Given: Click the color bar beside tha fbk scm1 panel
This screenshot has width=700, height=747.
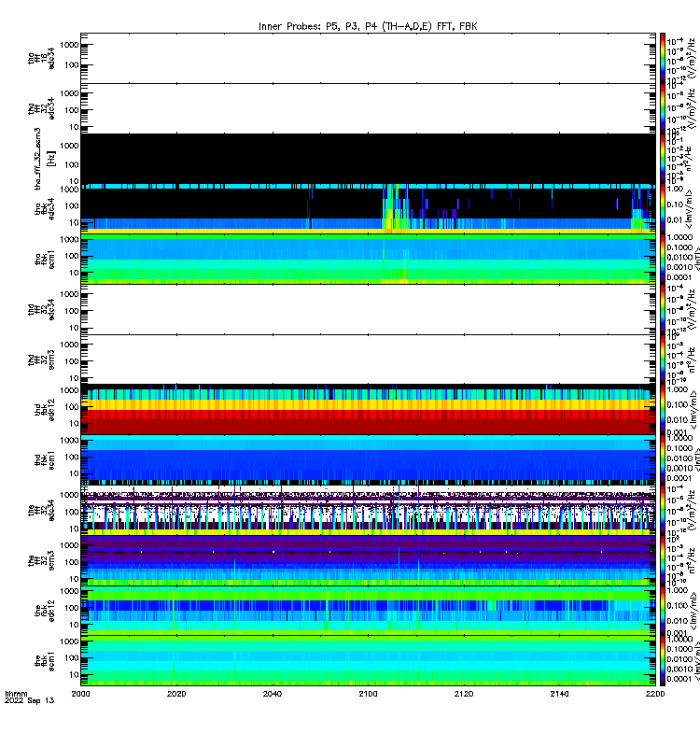Looking at the screenshot, I should coord(663,260).
